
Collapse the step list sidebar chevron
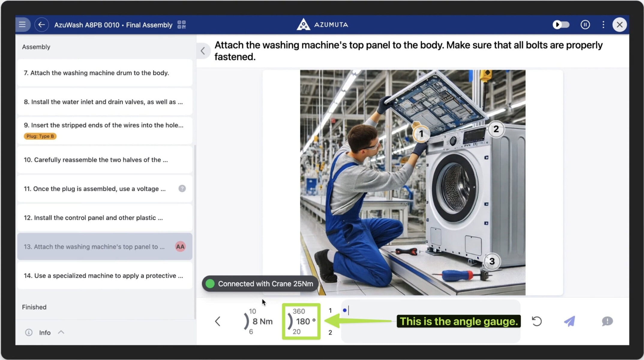pos(203,51)
